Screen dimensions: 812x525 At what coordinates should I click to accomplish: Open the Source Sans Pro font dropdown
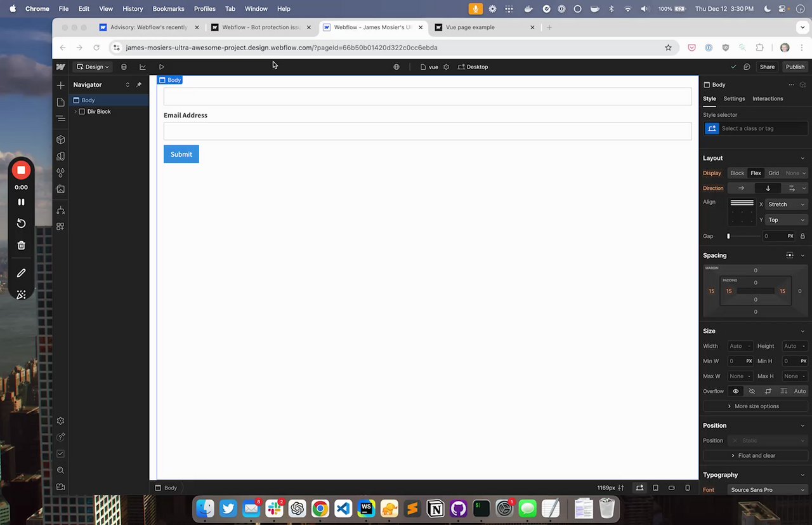click(768, 490)
